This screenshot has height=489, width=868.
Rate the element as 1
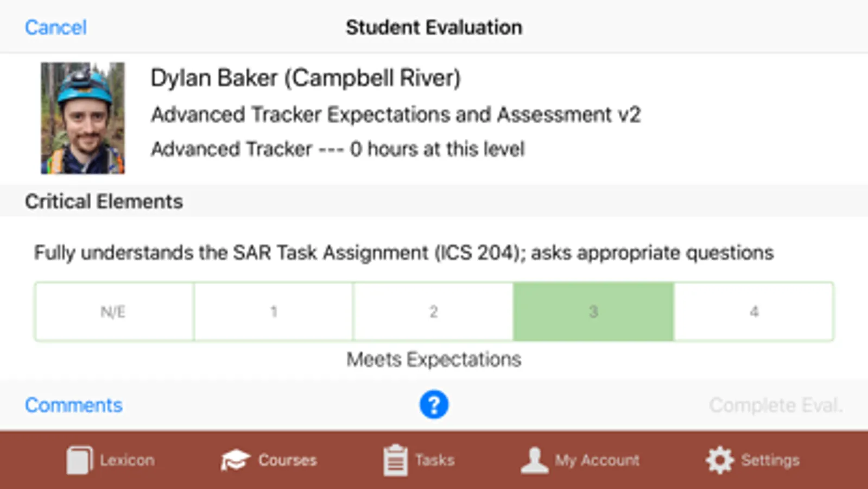click(x=274, y=311)
